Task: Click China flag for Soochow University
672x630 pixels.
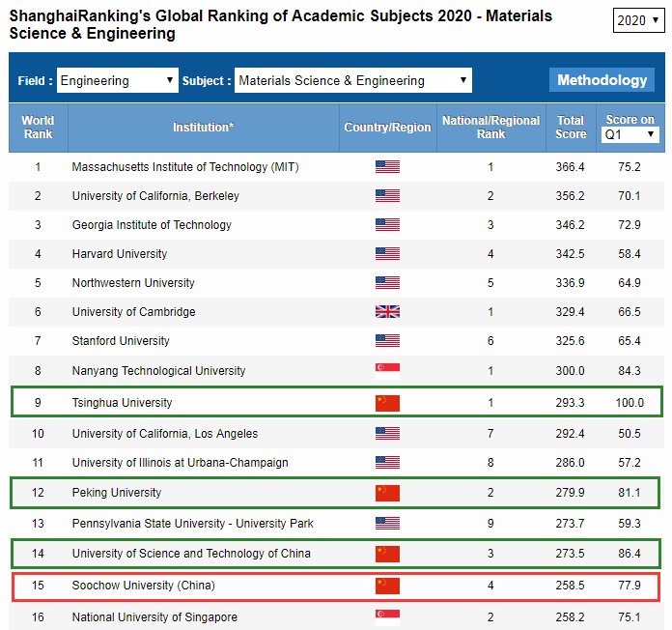Action: click(387, 586)
